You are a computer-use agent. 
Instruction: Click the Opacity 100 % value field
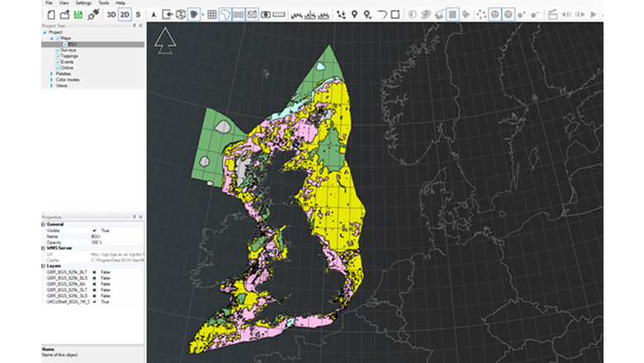117,243
